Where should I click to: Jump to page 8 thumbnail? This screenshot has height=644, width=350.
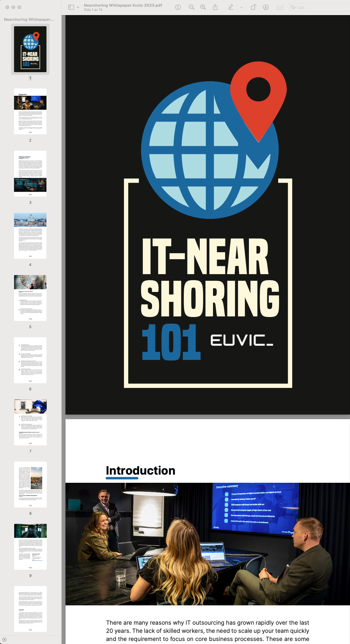(30, 485)
